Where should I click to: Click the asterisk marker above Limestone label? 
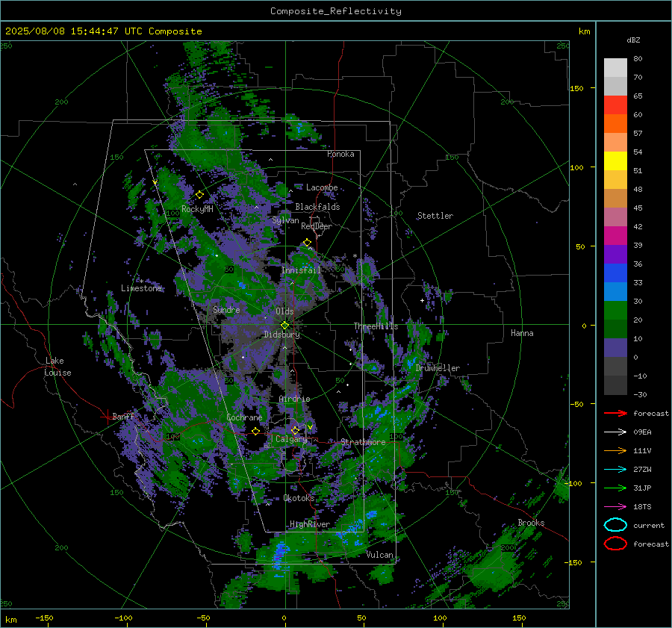[141, 282]
